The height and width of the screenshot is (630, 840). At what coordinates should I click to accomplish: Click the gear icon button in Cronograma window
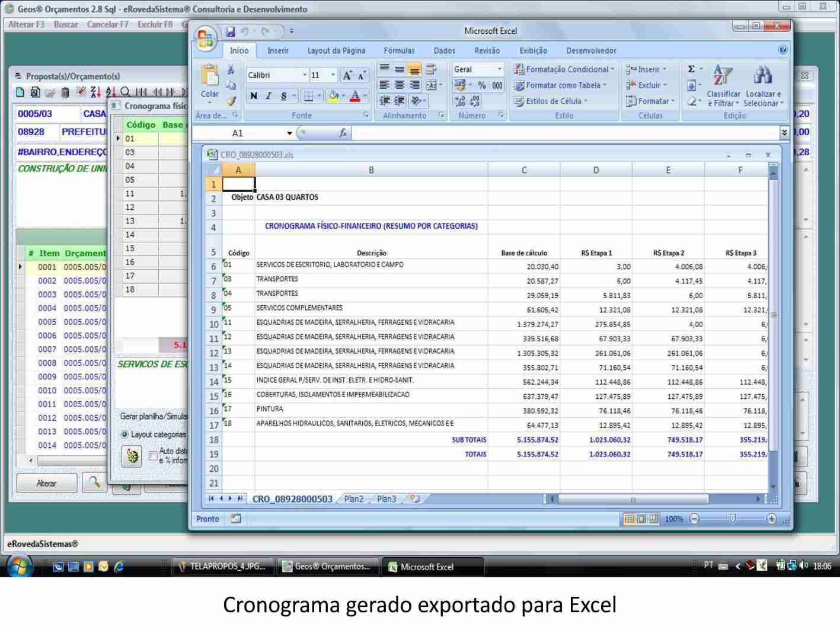[132, 457]
